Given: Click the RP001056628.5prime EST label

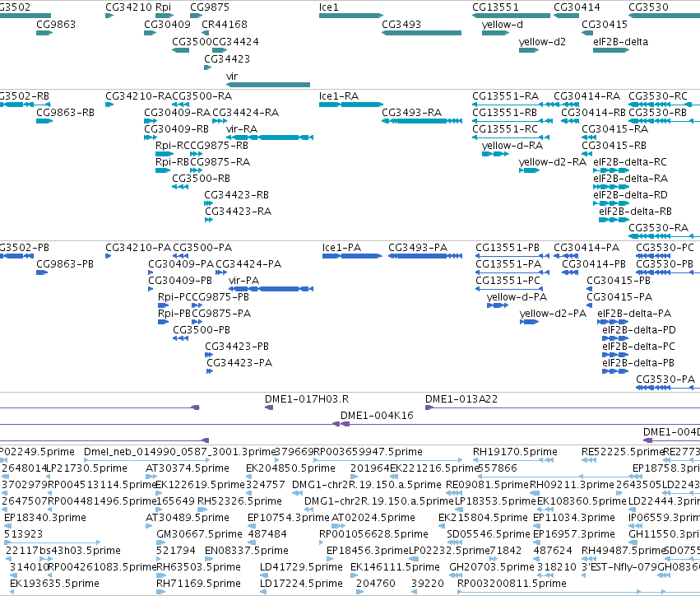Looking at the screenshot, I should pos(373,534).
